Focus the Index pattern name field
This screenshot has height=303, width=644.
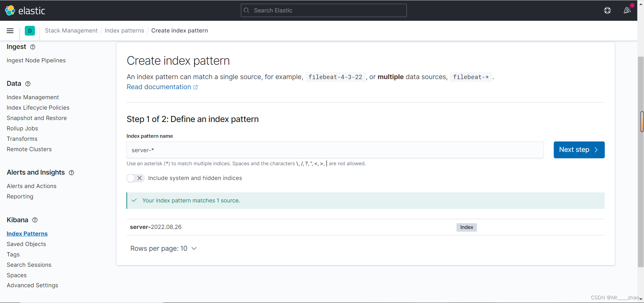point(335,150)
